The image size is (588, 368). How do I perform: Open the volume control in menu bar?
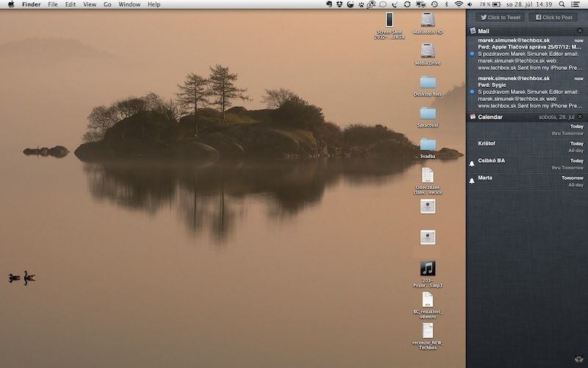coord(470,4)
